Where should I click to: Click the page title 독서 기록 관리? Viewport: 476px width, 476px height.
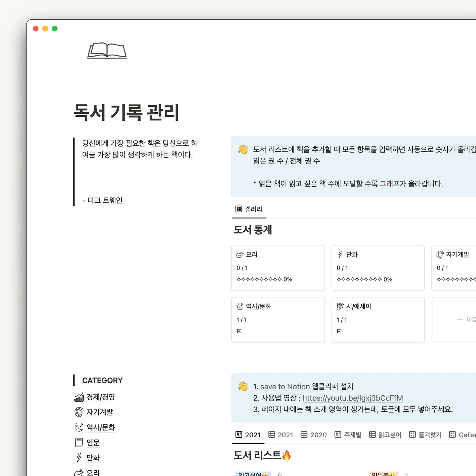tap(126, 112)
